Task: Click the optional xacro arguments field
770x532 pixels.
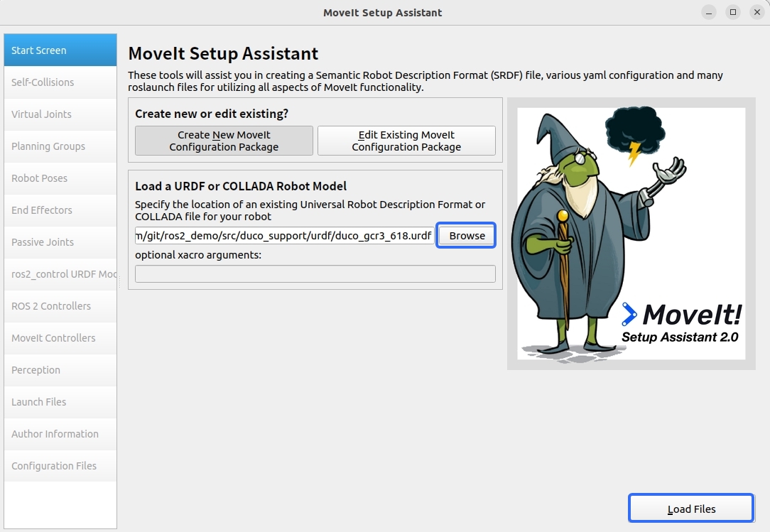Action: click(x=315, y=273)
